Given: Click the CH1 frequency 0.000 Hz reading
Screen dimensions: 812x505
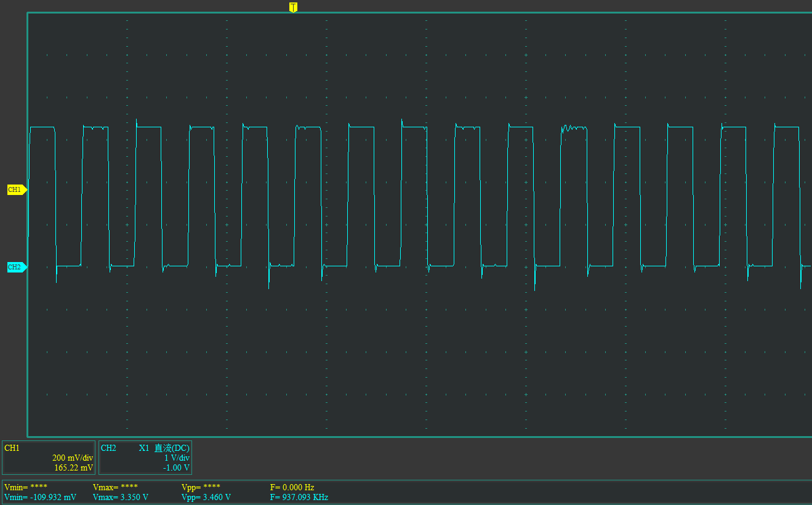Looking at the screenshot, I should (x=292, y=487).
